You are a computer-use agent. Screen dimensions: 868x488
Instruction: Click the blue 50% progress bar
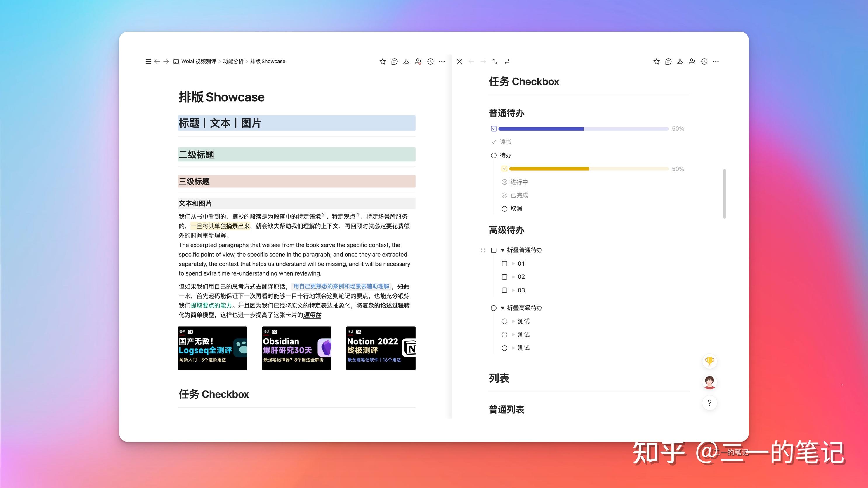(x=541, y=129)
